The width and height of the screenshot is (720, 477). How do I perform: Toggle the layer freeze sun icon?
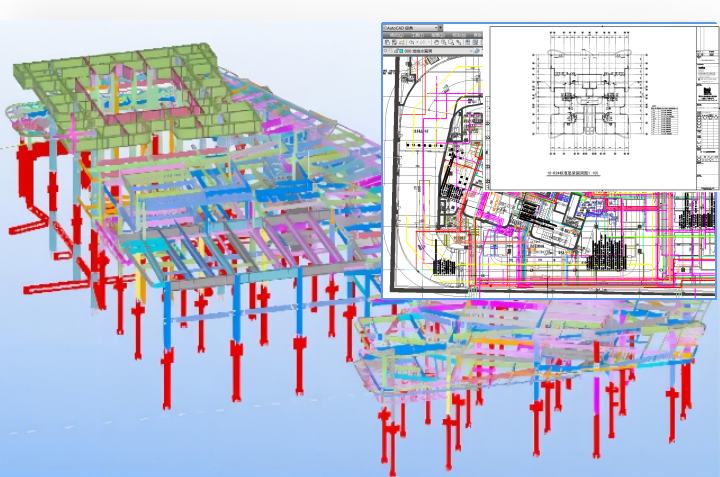click(x=390, y=51)
